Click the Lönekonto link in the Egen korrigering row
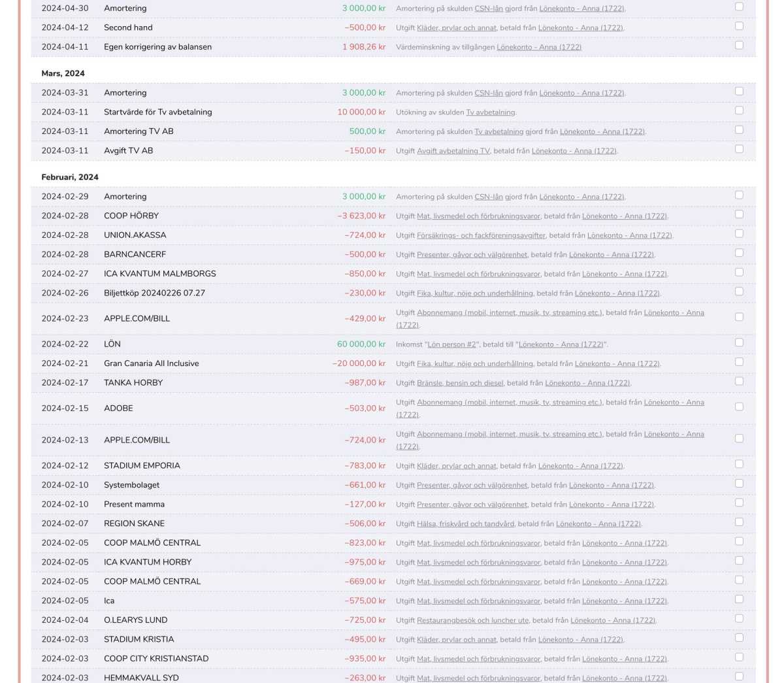The height and width of the screenshot is (683, 784). [539, 47]
